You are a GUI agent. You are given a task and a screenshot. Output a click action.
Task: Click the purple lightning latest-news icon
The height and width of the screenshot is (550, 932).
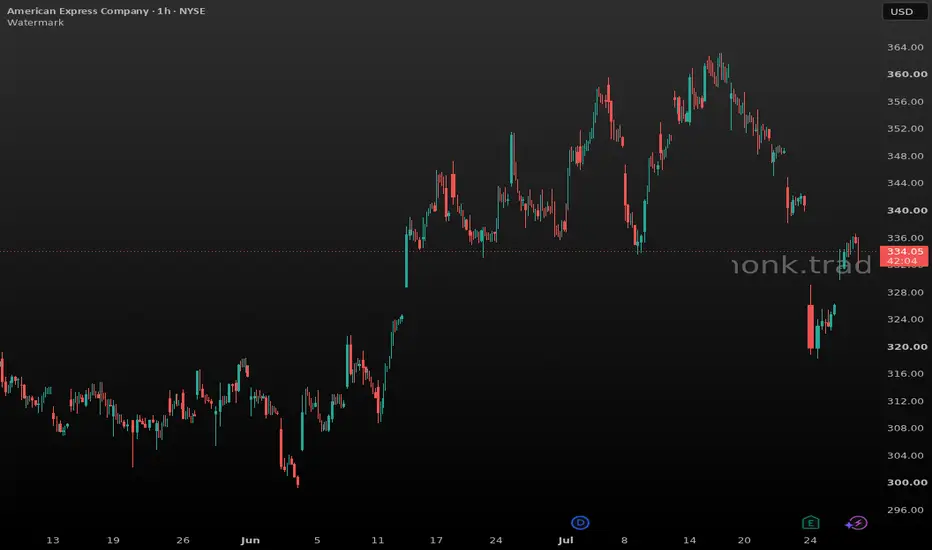tap(857, 523)
